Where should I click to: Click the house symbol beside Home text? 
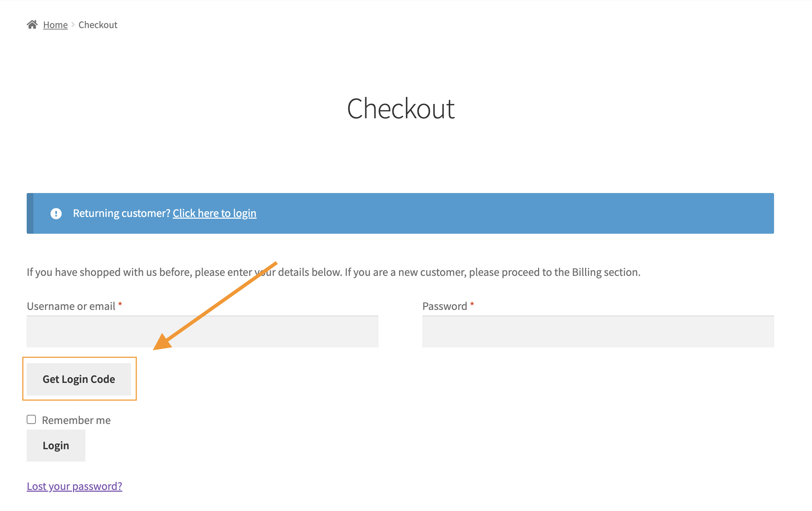coord(32,24)
